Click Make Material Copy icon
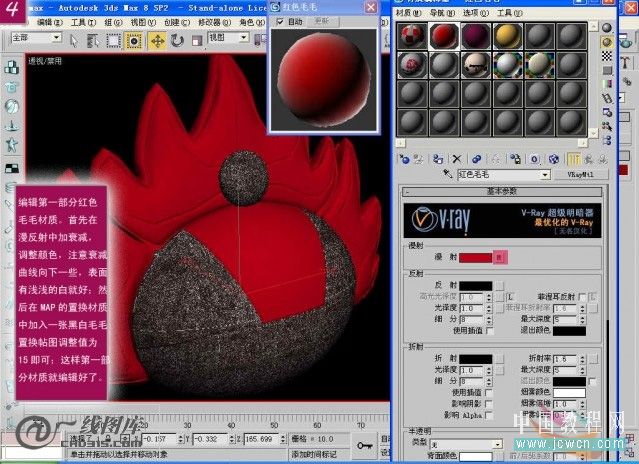Screen dimensions: 639x464 click(476, 159)
